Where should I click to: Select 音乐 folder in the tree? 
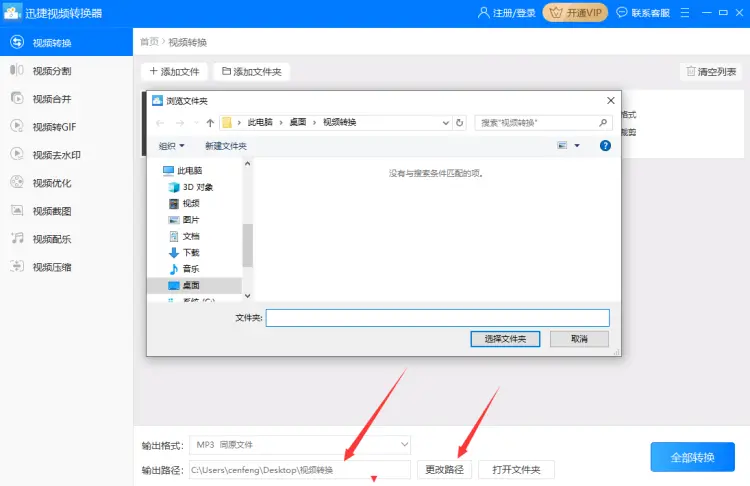tap(191, 268)
